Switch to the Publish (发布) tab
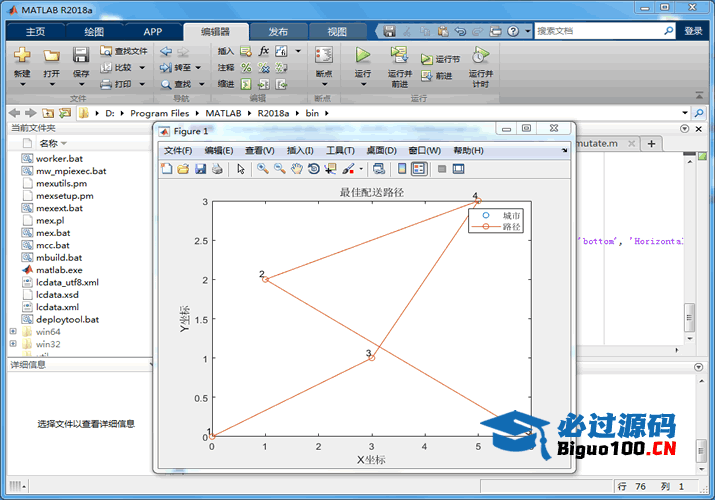The height and width of the screenshot is (500, 715). point(278,31)
